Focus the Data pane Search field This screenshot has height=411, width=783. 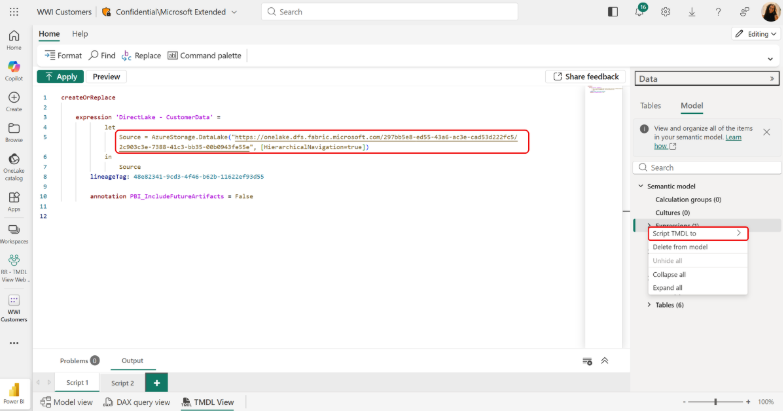[x=707, y=167]
